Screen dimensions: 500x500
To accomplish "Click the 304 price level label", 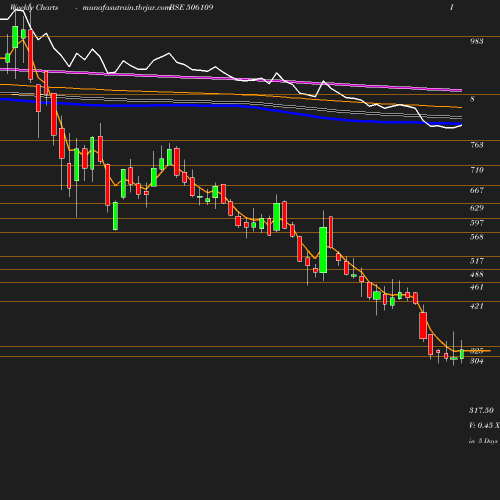I will 477,361.
